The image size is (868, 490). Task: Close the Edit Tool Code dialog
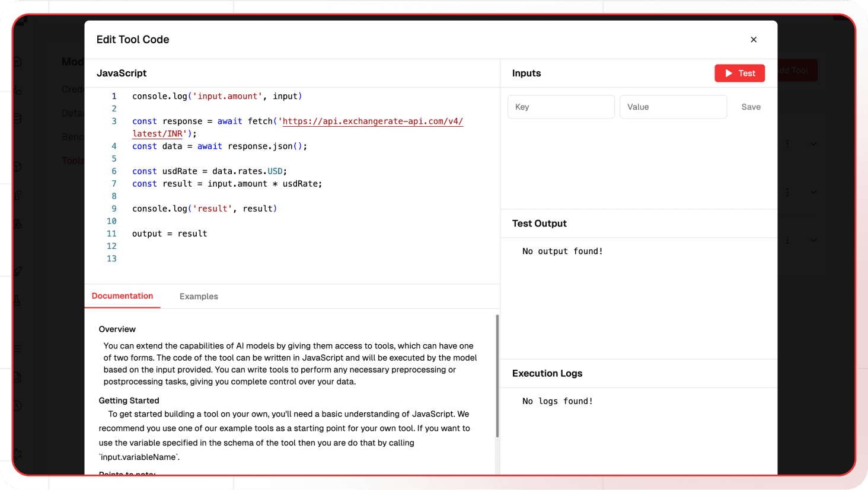pyautogui.click(x=754, y=40)
